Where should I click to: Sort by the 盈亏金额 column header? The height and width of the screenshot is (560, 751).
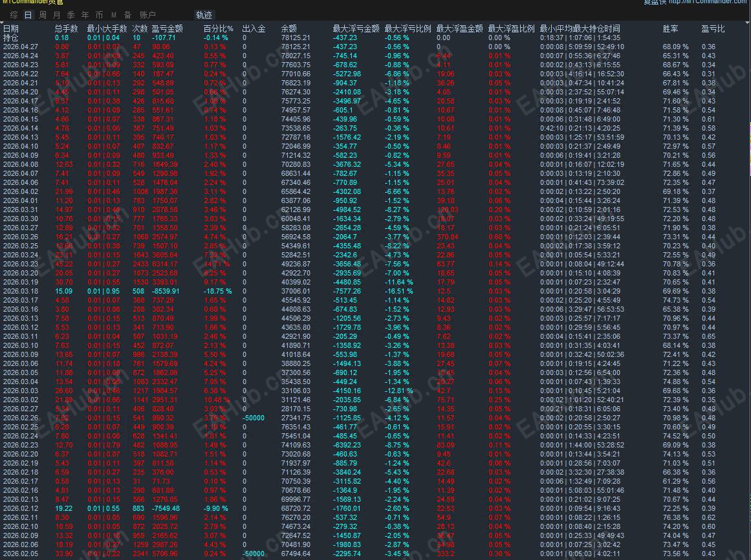coord(167,28)
